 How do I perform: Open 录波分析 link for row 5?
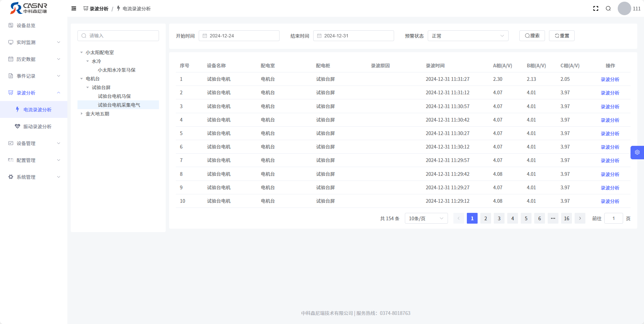[x=610, y=133]
